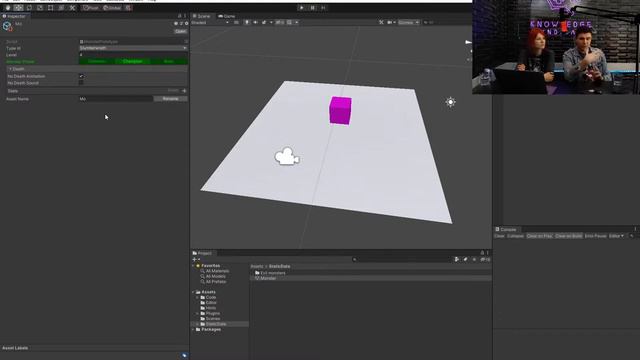Screen dimensions: 640x360
Task: Expand the Plugins folder
Action: (198, 313)
